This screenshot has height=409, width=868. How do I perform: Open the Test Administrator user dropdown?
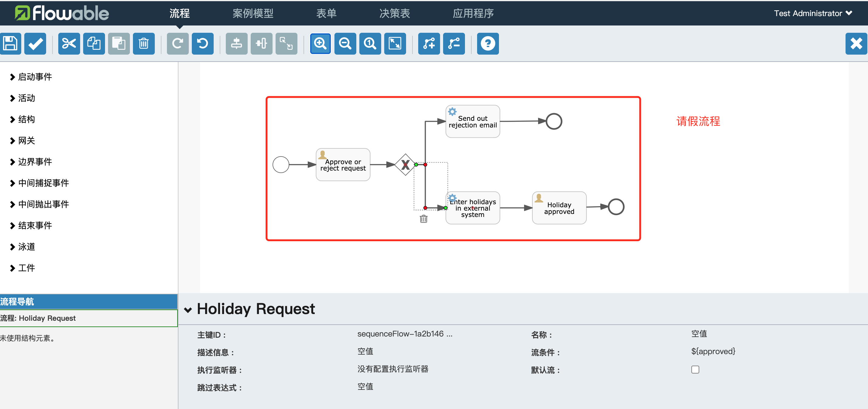coord(812,13)
